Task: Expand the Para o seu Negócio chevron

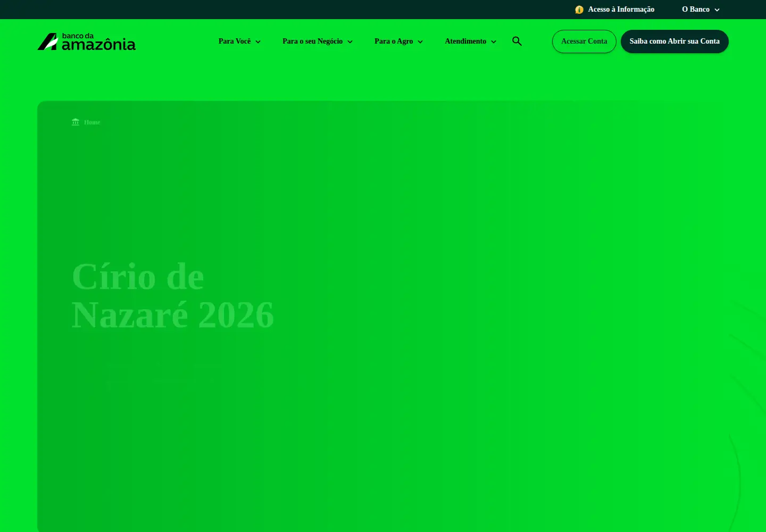Action: [350, 41]
